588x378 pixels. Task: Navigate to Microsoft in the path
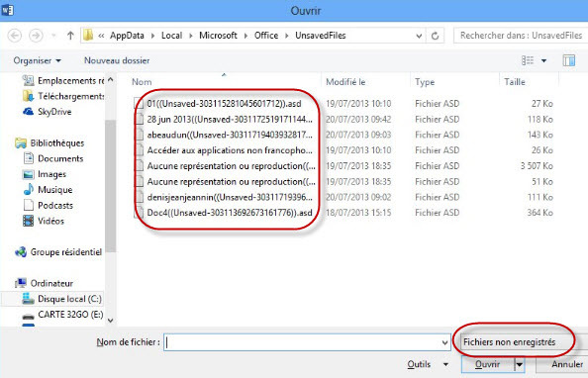(218, 36)
